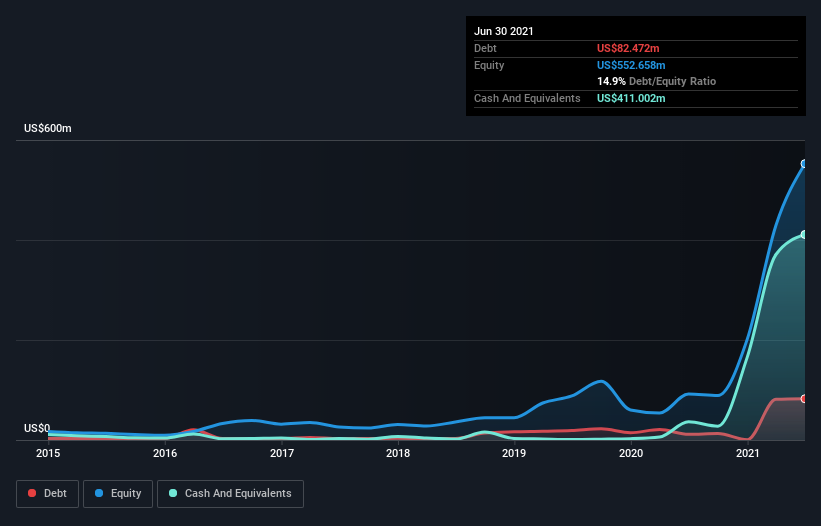Select the 2018 x-axis label
821x526 pixels.
coord(398,453)
